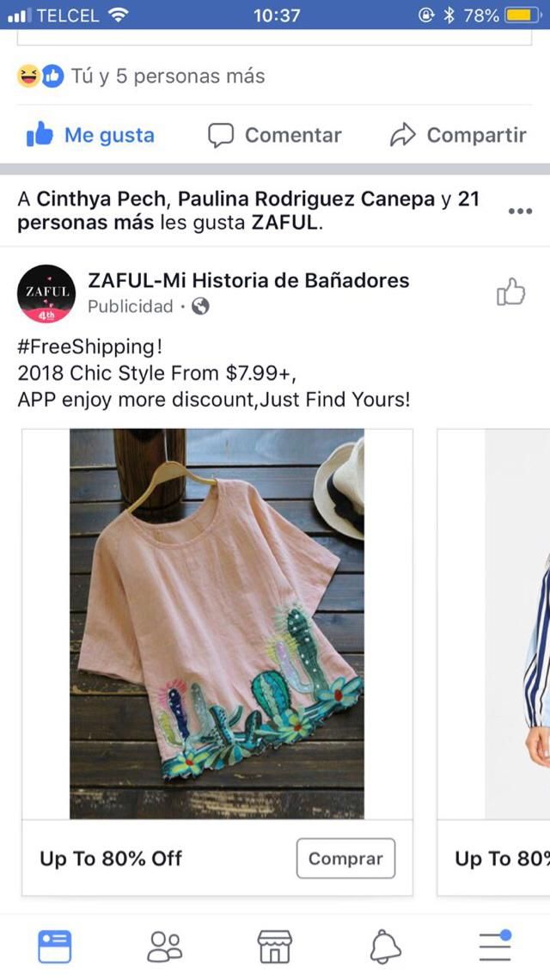Open Paulina Rodriguez Canepa's profile

306,199
